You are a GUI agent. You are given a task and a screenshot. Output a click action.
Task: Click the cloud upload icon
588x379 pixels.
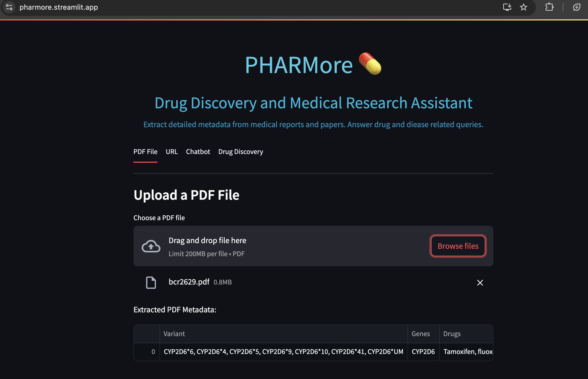point(151,246)
